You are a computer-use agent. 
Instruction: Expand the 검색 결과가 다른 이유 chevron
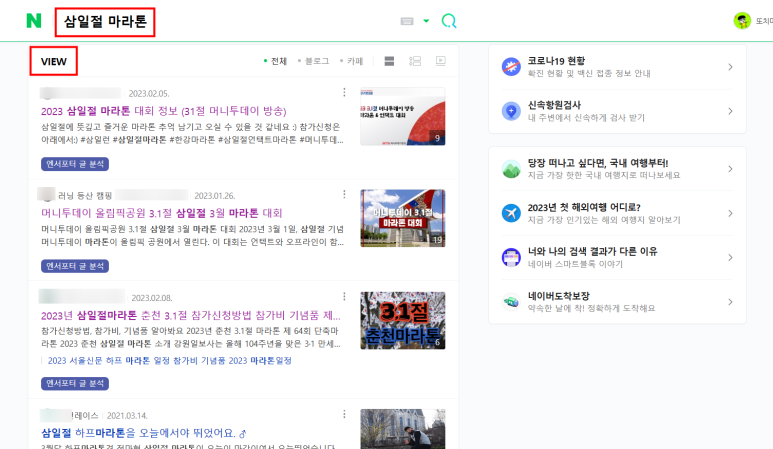pos(730,257)
